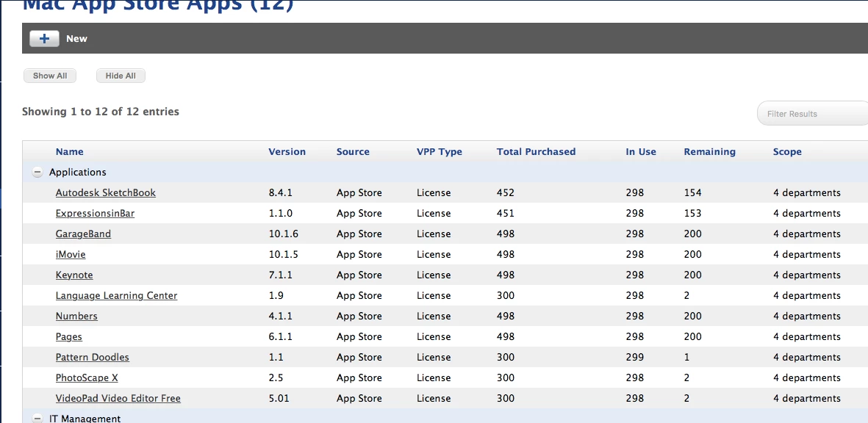Open Pattern Doodles app link
The width and height of the screenshot is (868, 423).
coord(93,357)
